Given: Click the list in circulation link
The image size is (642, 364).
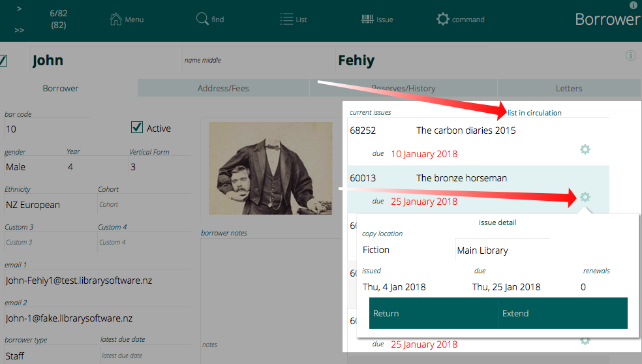Looking at the screenshot, I should pyautogui.click(x=534, y=113).
